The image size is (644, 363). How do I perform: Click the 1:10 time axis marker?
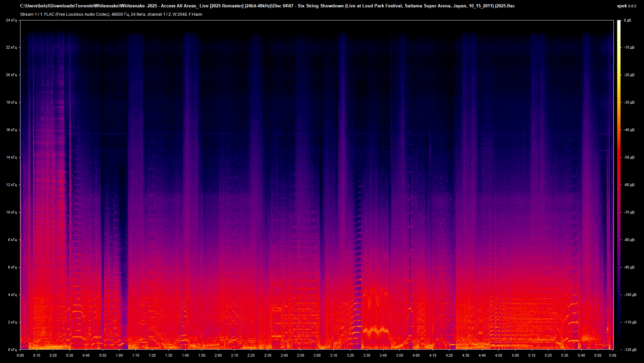(136, 355)
